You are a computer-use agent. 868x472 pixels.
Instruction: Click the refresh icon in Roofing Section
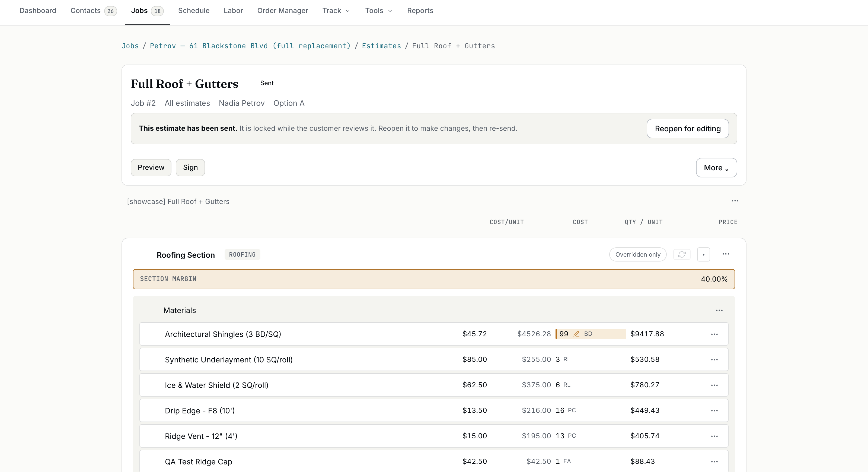click(x=682, y=254)
